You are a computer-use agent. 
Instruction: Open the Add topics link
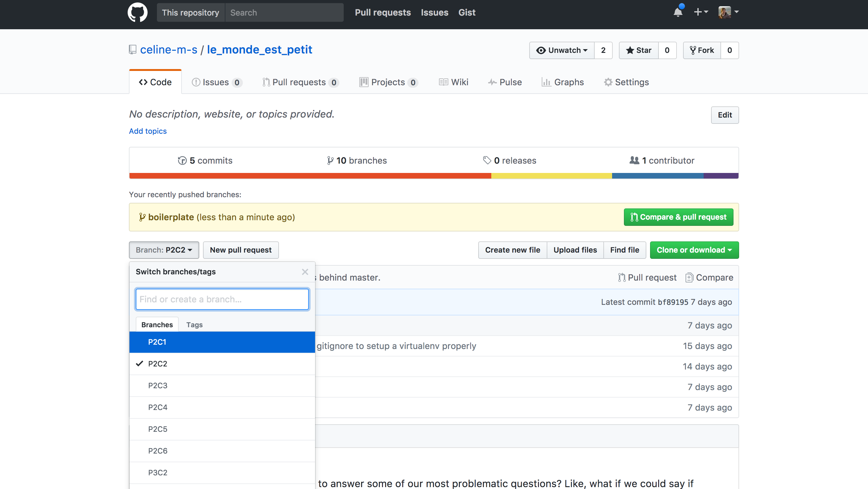pos(148,131)
